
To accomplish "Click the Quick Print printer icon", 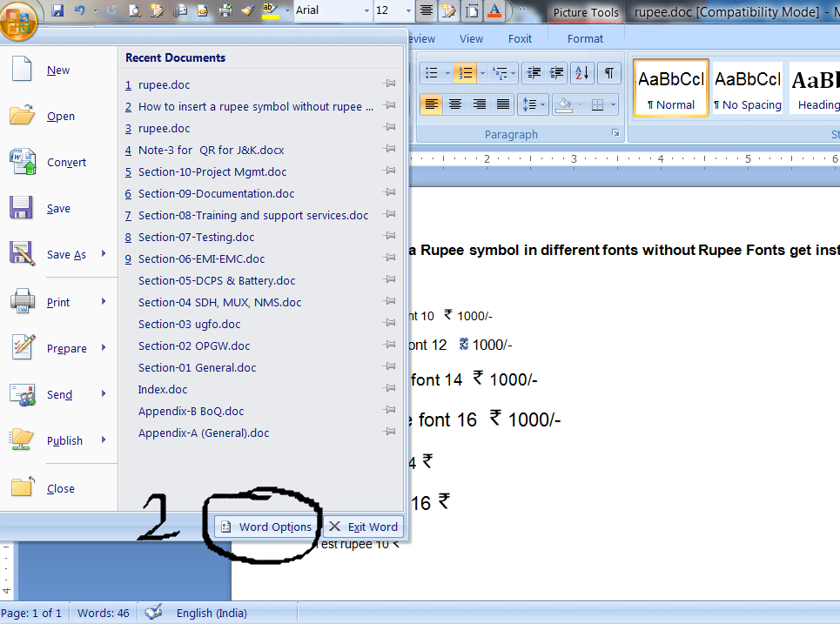I will [x=225, y=10].
